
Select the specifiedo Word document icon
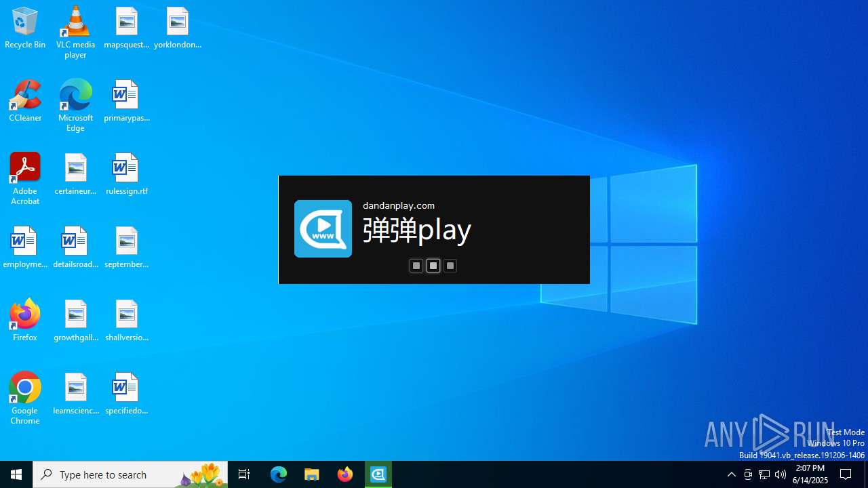[127, 394]
